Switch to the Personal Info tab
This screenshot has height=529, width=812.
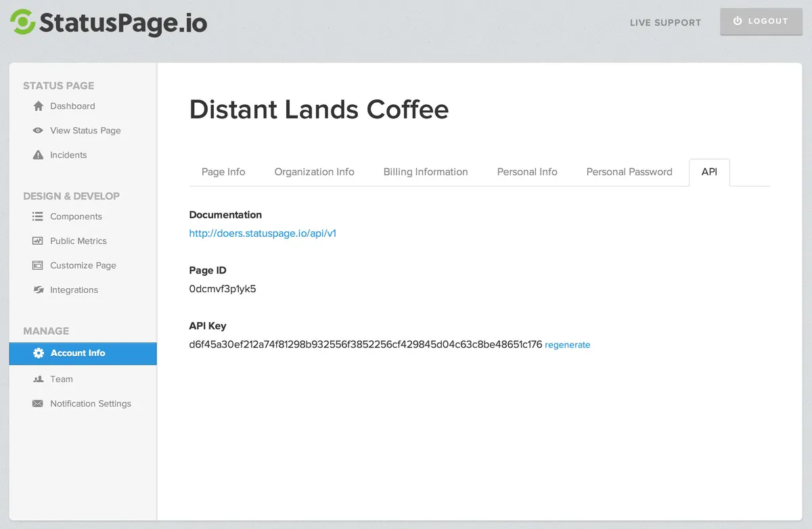[x=527, y=172]
